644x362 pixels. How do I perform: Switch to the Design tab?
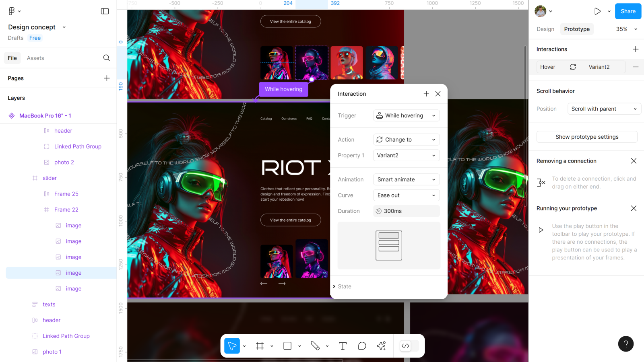pos(545,29)
